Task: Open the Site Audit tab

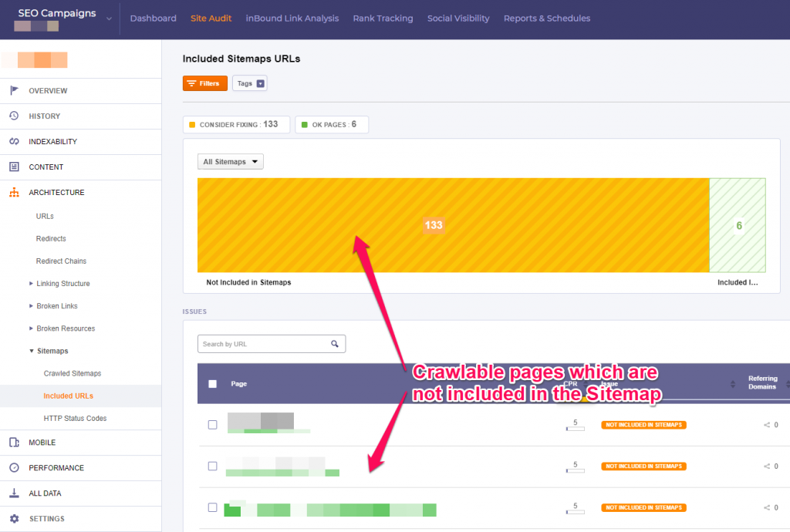Action: point(211,19)
